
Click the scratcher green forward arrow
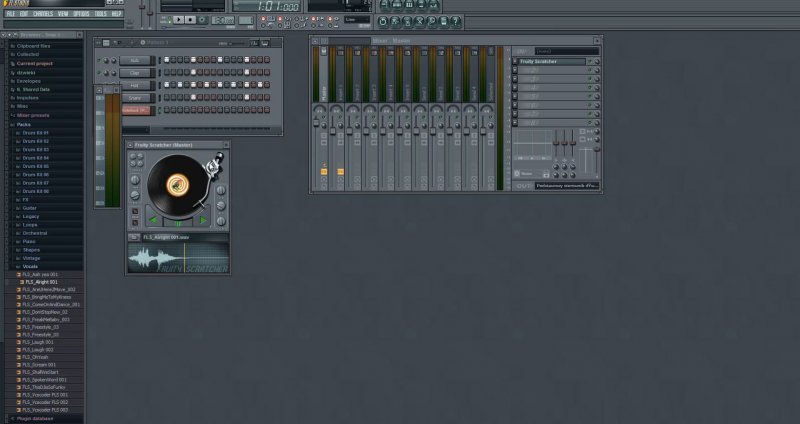(x=203, y=220)
